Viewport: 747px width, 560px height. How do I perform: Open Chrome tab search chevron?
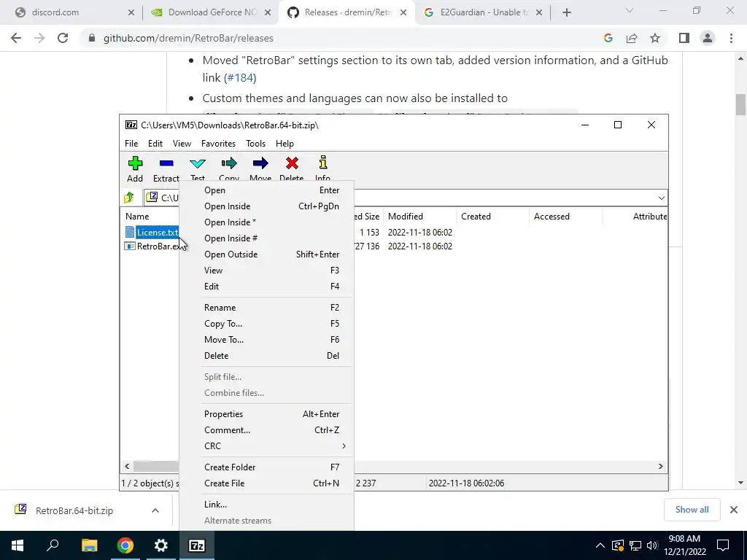click(x=630, y=10)
